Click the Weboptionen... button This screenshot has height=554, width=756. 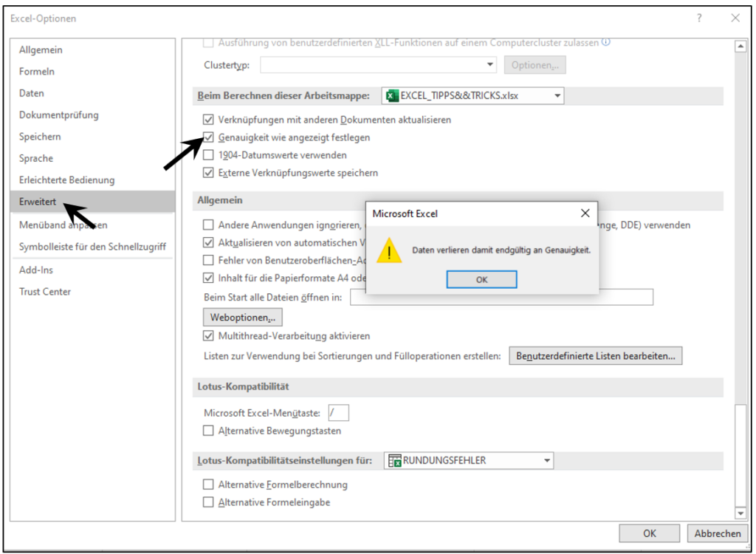tap(242, 317)
